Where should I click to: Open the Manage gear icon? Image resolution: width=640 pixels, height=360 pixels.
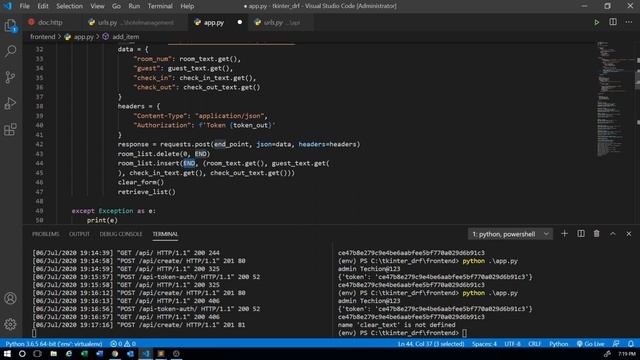click(10, 324)
